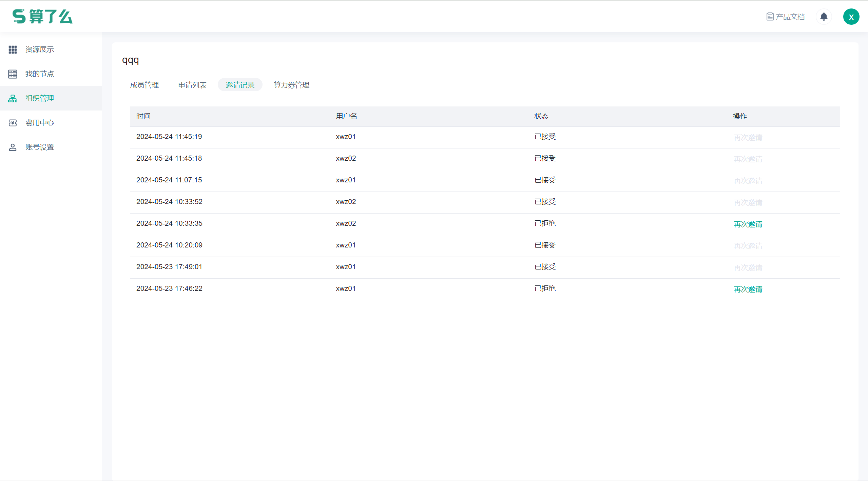The image size is (868, 481).
Task: Open the 算力券管理 tab
Action: 291,85
